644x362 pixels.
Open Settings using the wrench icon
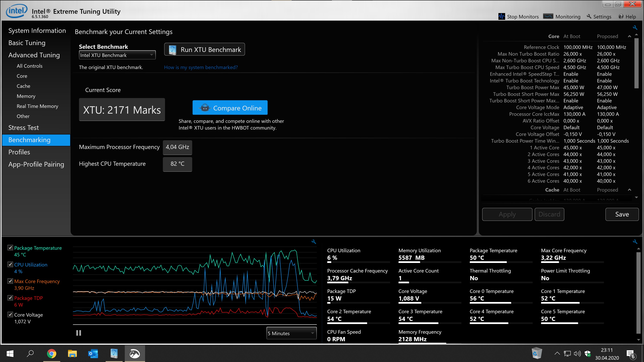click(589, 16)
